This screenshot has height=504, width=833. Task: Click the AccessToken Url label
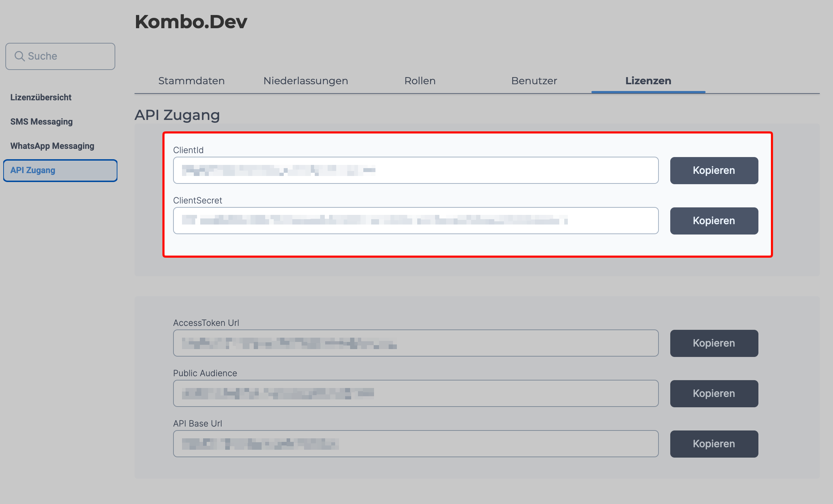click(206, 323)
